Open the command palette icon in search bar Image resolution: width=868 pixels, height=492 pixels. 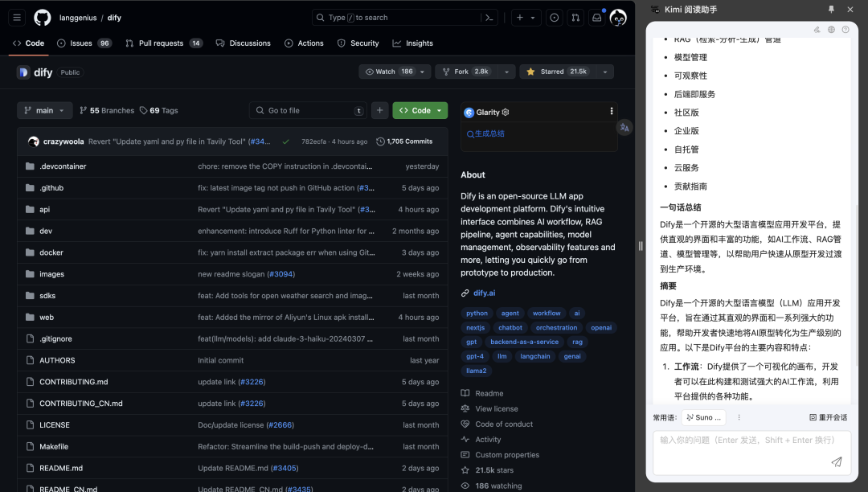click(489, 18)
